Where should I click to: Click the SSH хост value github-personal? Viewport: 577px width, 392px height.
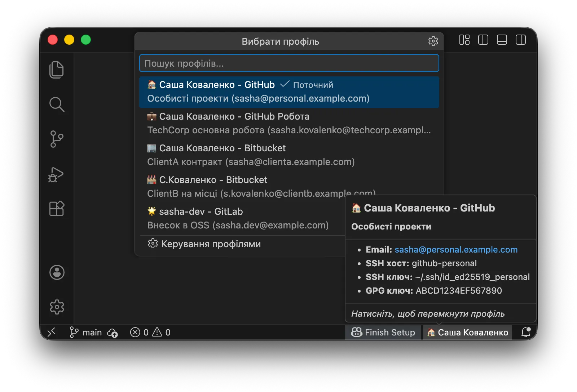click(x=444, y=263)
